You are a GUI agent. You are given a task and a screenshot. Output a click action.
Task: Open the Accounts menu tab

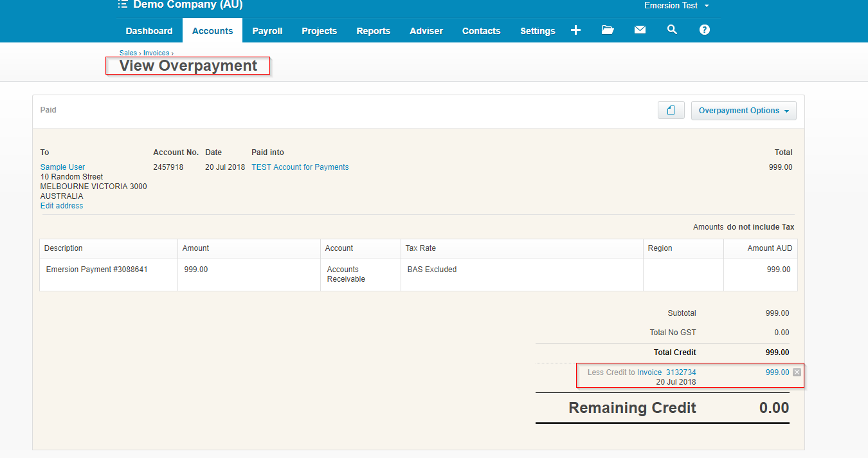click(212, 31)
